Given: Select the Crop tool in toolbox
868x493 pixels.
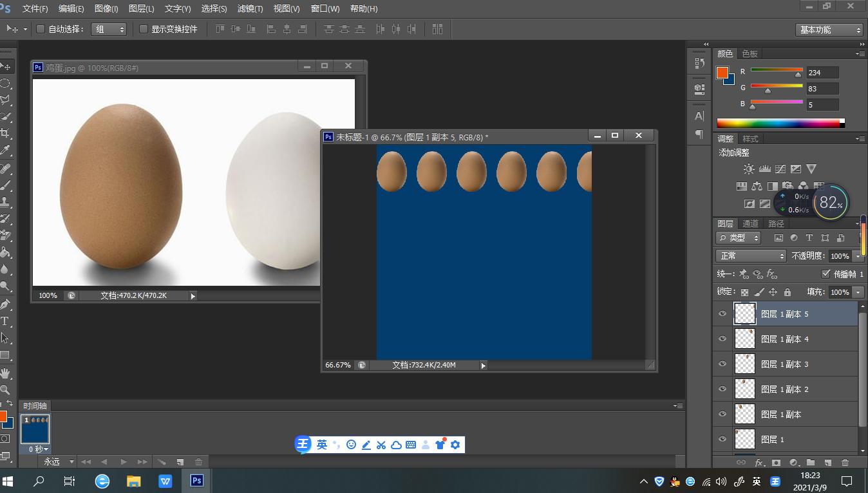Looking at the screenshot, I should point(5,133).
